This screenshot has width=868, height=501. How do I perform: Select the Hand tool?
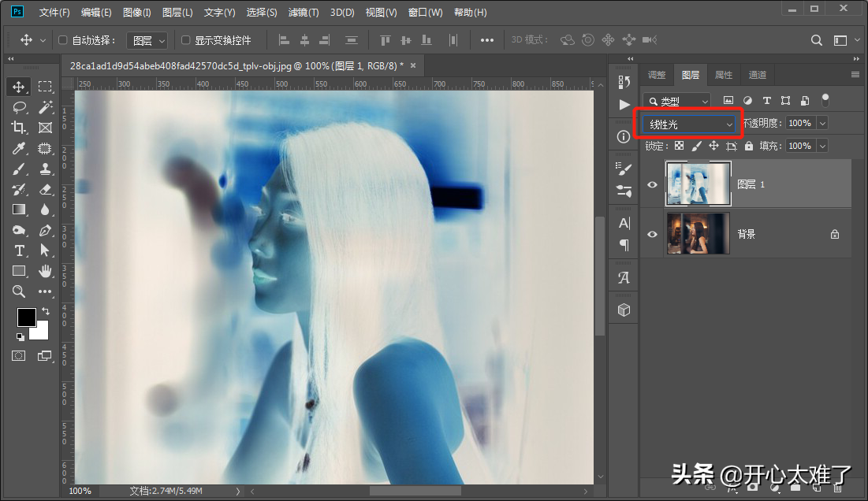click(46, 271)
